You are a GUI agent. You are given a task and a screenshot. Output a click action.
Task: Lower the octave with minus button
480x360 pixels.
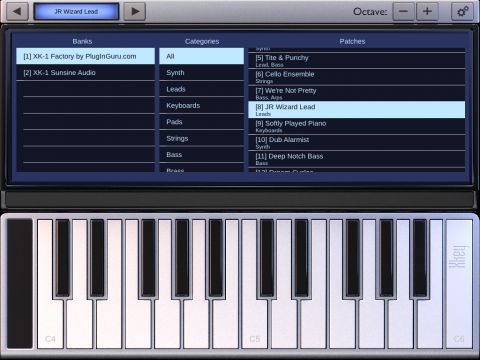tap(403, 12)
